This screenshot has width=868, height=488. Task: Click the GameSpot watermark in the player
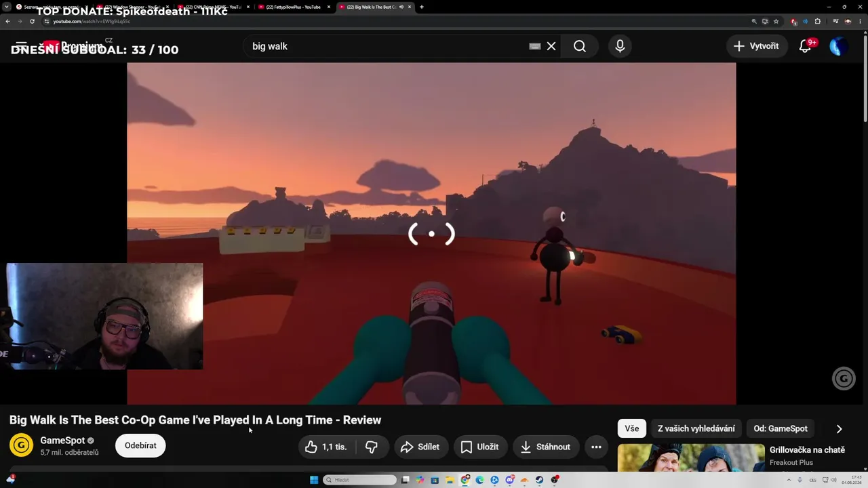(x=844, y=379)
